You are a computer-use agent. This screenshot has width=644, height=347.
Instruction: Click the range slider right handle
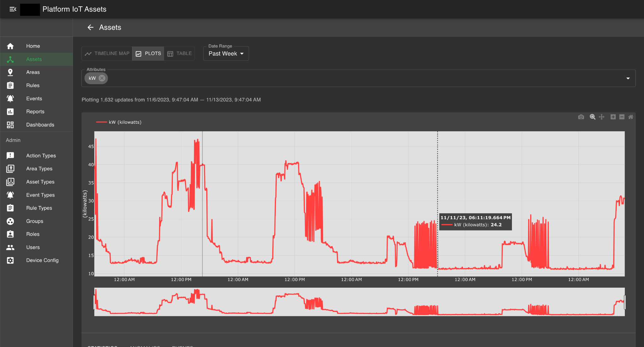[x=625, y=302]
